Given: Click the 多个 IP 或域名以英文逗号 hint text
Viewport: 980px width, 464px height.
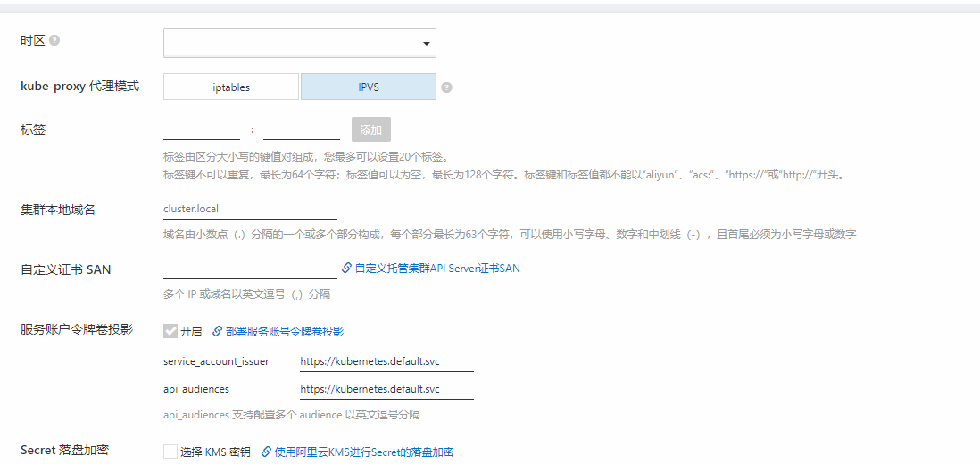Looking at the screenshot, I should 247,294.
